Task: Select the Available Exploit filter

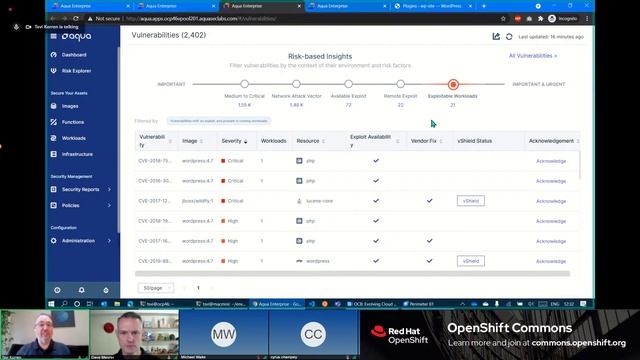Action: pos(348,84)
